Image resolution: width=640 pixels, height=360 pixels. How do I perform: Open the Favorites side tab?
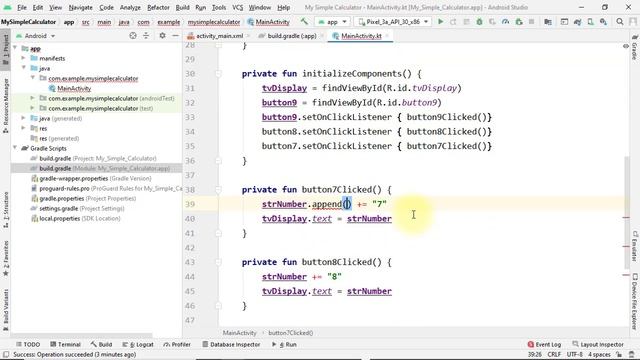pos(5,258)
